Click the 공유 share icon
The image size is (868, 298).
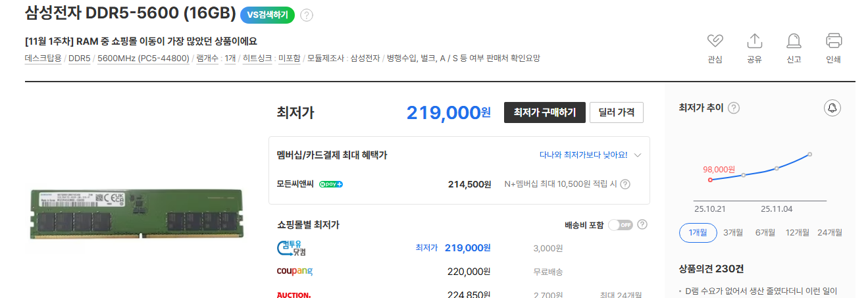pos(754,41)
